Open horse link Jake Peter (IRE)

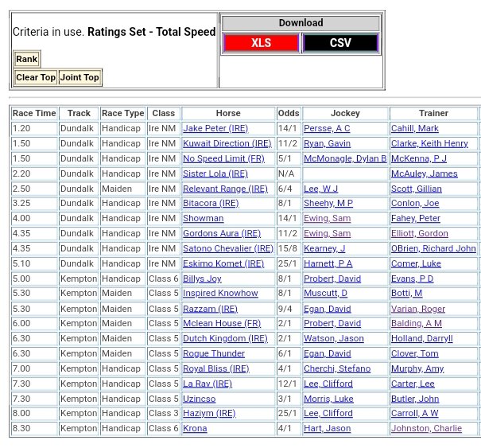click(x=215, y=129)
